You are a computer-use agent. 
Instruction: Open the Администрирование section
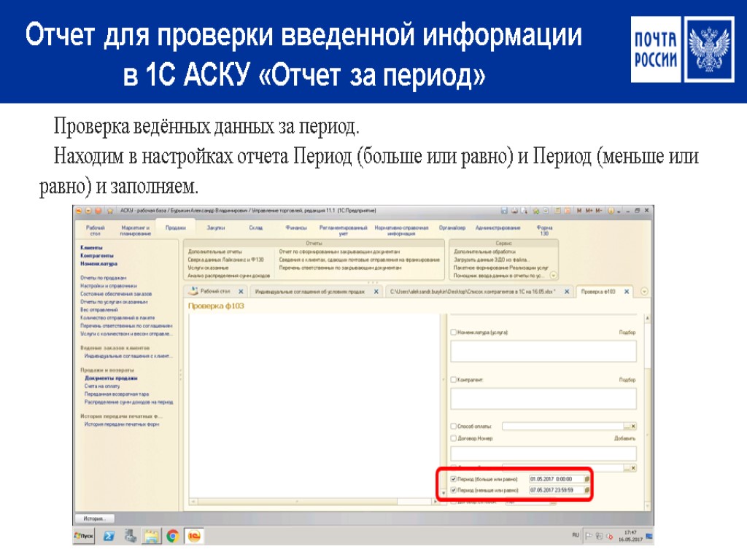click(498, 227)
